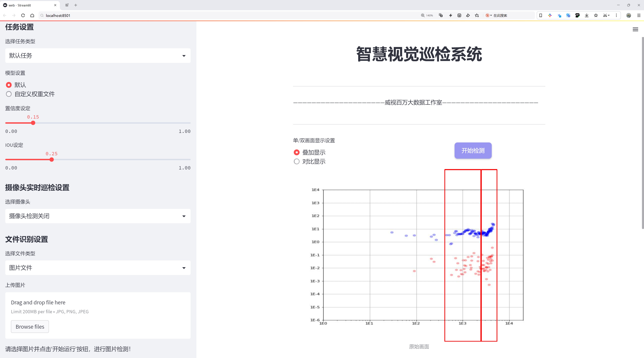Open a new browser tab
The height and width of the screenshot is (358, 644).
pos(76,5)
